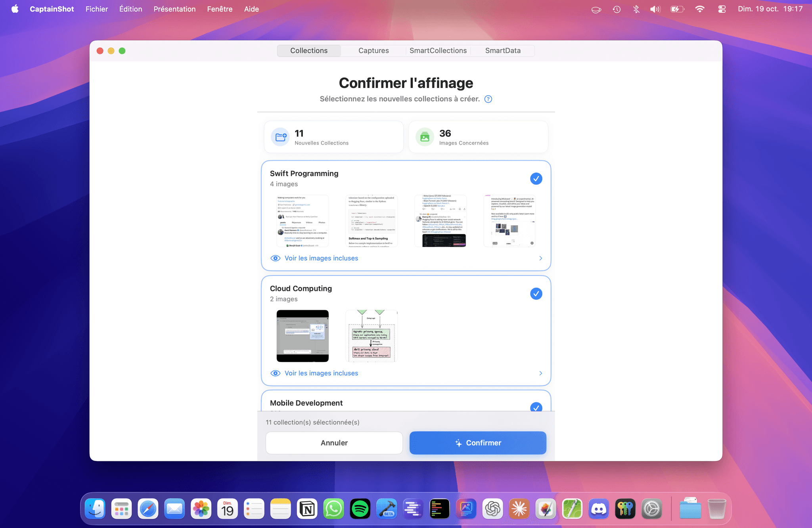
Task: Click the Images Concernées green icon
Action: [425, 137]
